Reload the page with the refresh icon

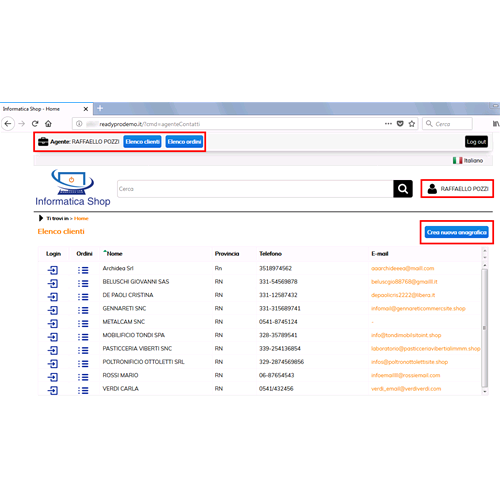pyautogui.click(x=35, y=124)
